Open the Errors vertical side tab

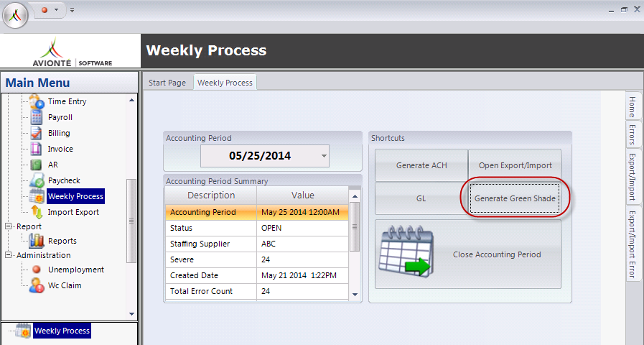click(x=632, y=134)
